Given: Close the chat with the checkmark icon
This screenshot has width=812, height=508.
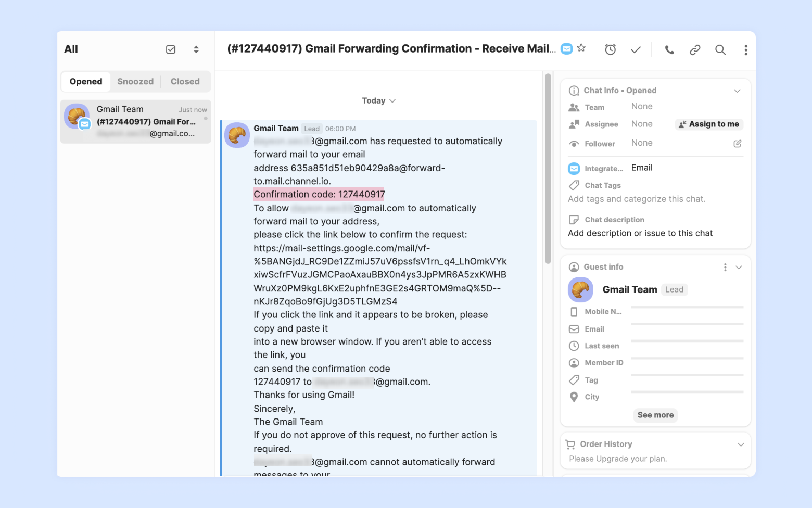Looking at the screenshot, I should [x=636, y=49].
